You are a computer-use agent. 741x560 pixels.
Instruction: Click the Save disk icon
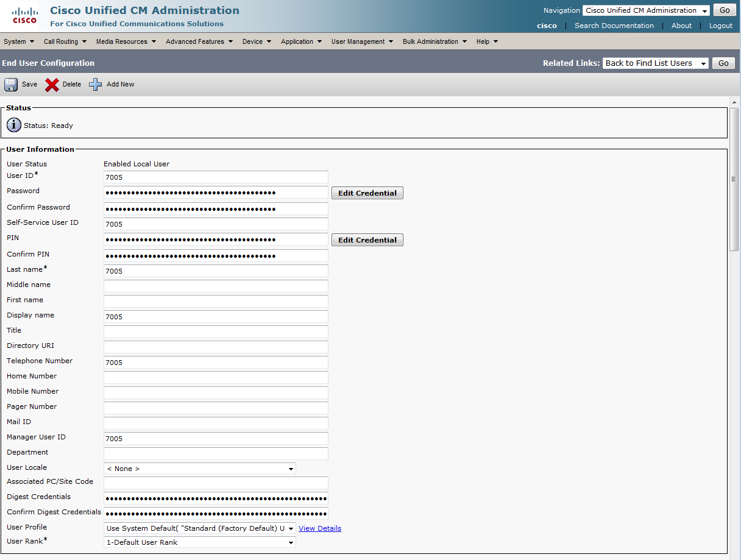tap(11, 85)
